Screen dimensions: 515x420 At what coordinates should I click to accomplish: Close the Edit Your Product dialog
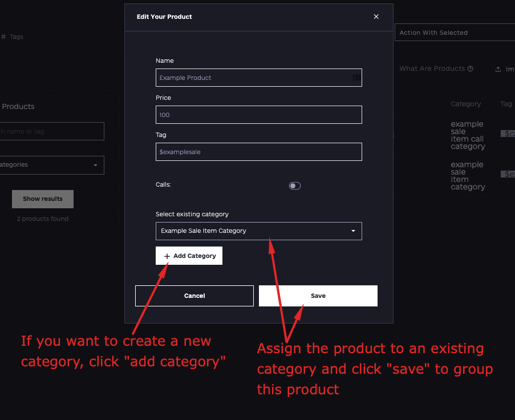click(x=376, y=17)
